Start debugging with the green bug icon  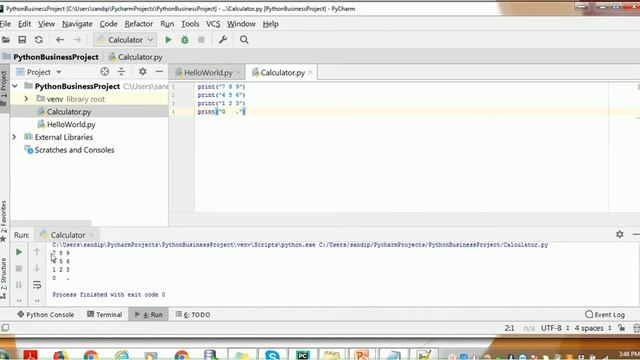[185, 40]
